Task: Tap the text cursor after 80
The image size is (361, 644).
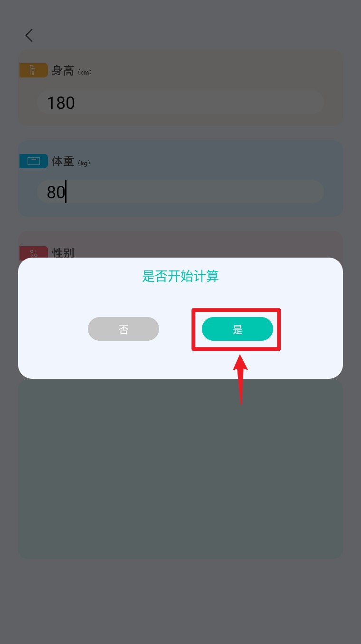Action: point(66,192)
